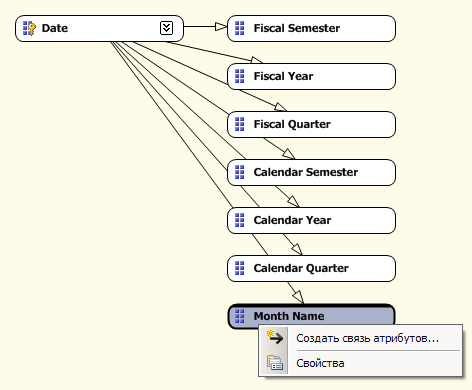Click the Calendar Year attribute icon
This screenshot has width=472, height=390.
tap(240, 220)
